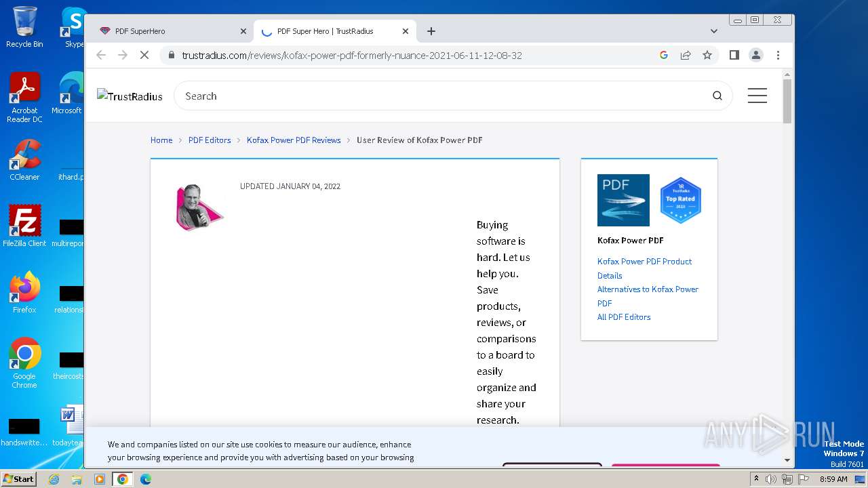Select PDF Super Hero TrustRadius tab
868x488 pixels.
335,31
